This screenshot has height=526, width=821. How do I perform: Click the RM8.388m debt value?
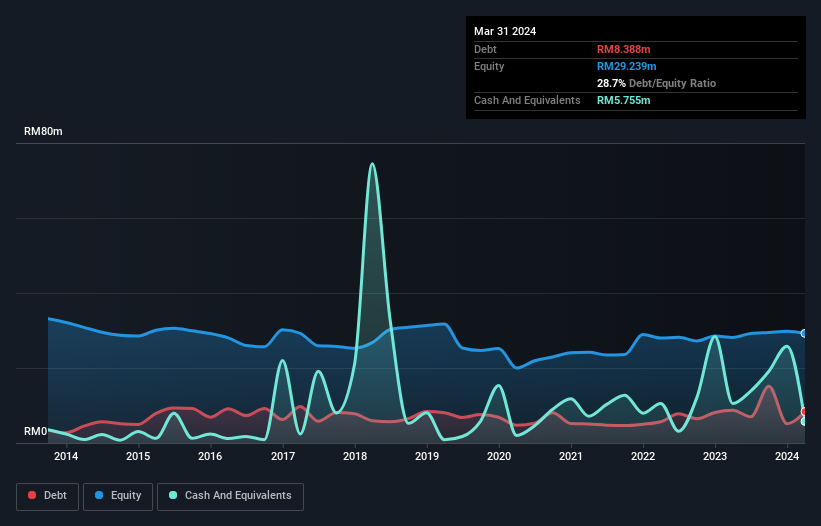pyautogui.click(x=624, y=49)
